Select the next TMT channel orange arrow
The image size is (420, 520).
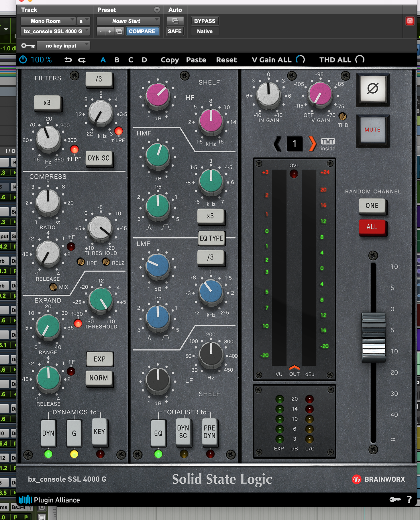312,143
